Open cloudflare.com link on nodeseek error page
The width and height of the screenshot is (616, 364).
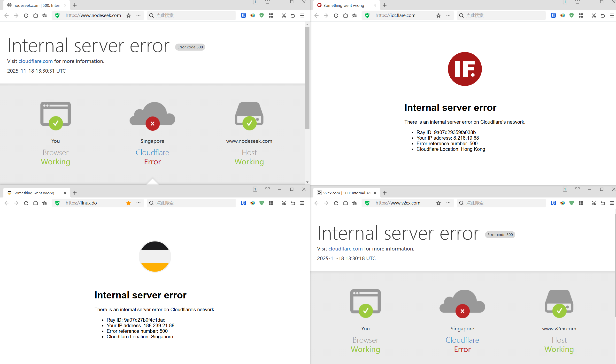[x=36, y=61]
